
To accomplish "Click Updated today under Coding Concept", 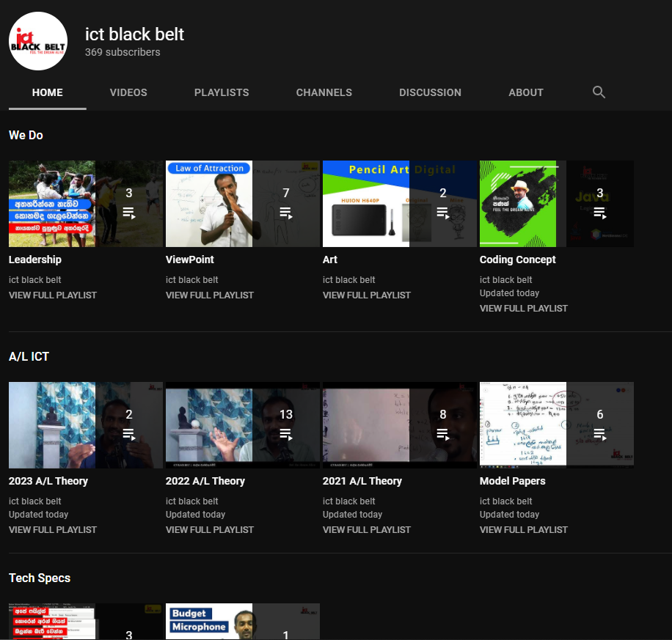I will 510,293.
